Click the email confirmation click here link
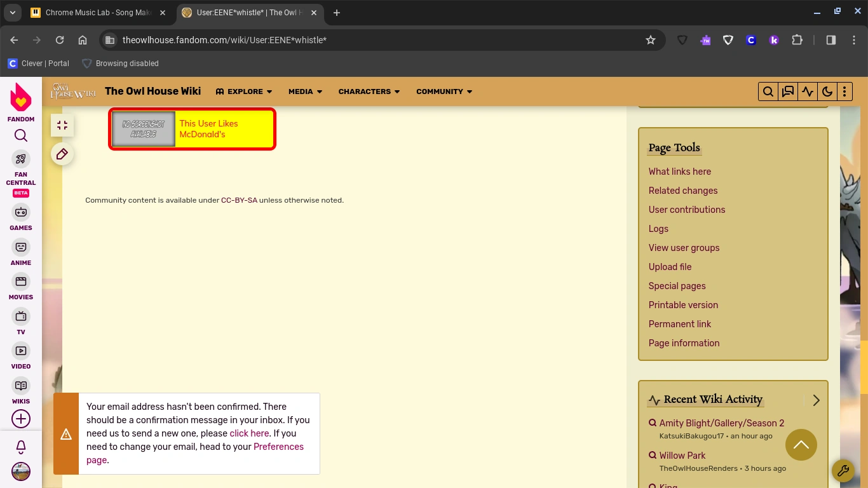 (x=248, y=433)
